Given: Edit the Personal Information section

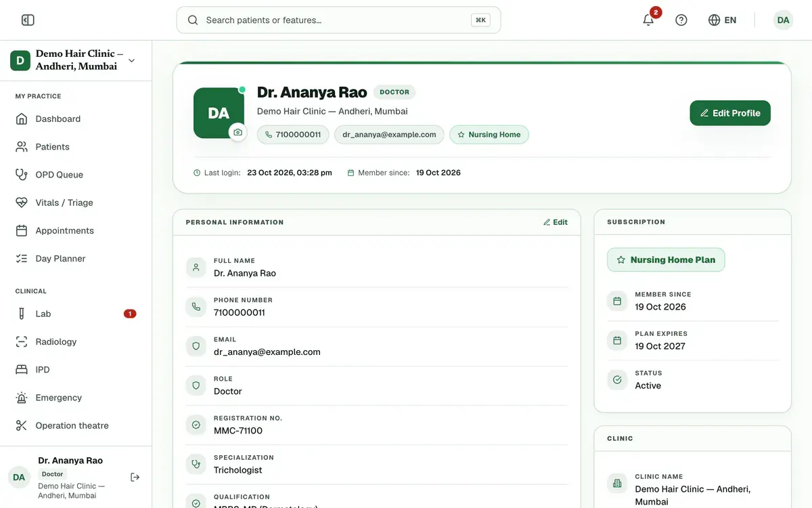Looking at the screenshot, I should (x=556, y=222).
